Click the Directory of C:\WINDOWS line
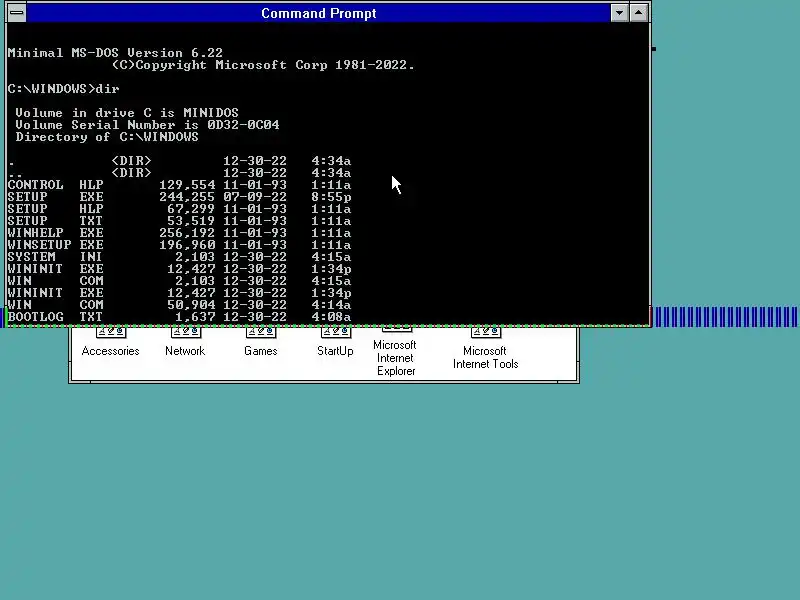Viewport: 800px width, 600px height. [107, 137]
